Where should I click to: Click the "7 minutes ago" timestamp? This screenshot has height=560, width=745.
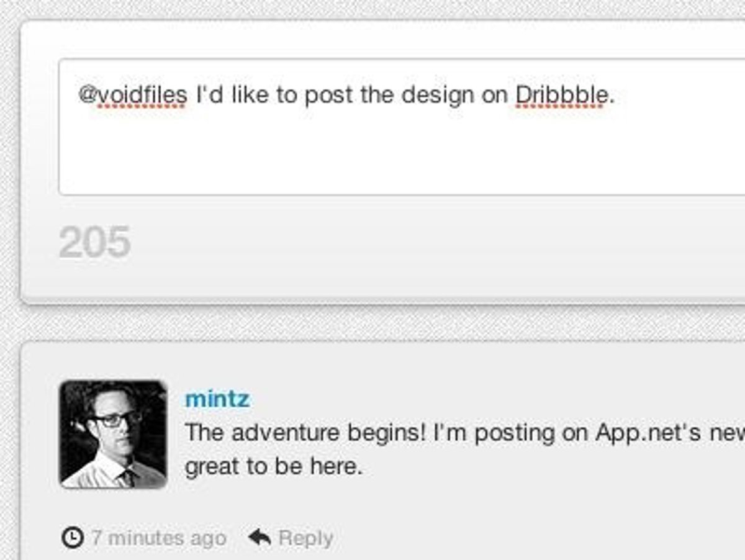[158, 538]
